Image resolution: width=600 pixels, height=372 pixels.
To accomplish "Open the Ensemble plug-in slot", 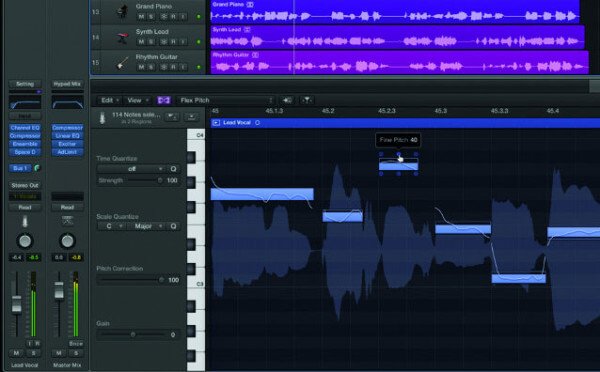I will (x=25, y=144).
